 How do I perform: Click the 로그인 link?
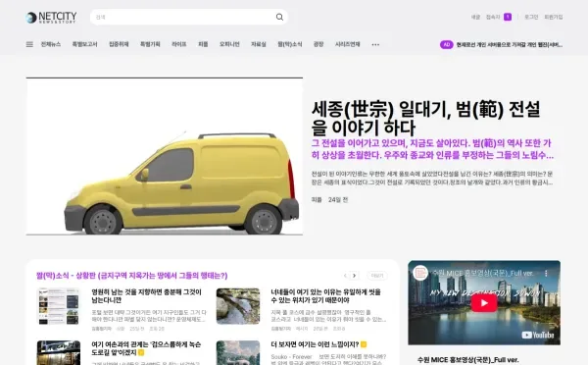[x=531, y=17]
